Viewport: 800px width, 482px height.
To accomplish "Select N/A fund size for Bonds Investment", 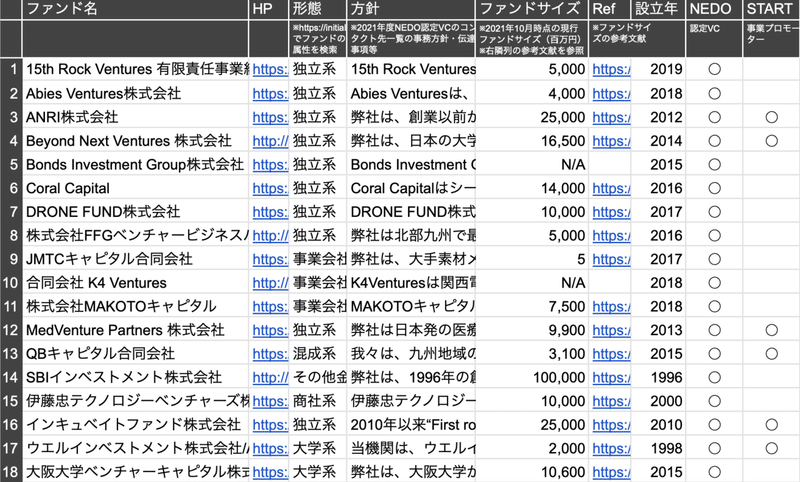I will pyautogui.click(x=532, y=165).
